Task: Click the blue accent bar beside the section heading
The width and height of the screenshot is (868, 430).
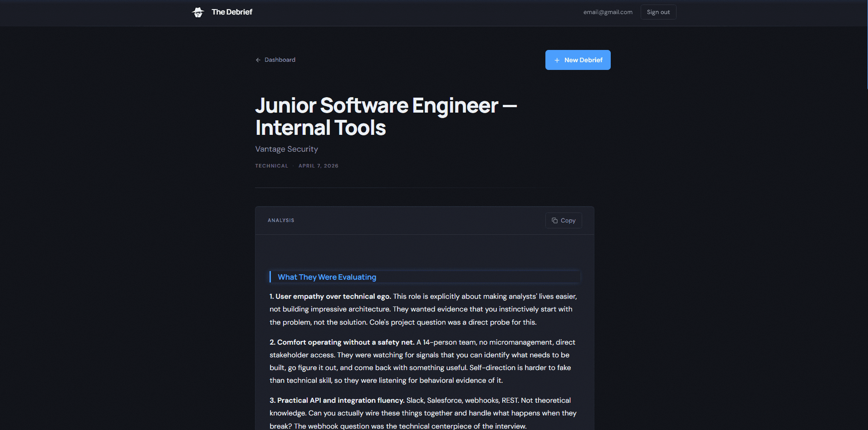Action: coord(271,277)
